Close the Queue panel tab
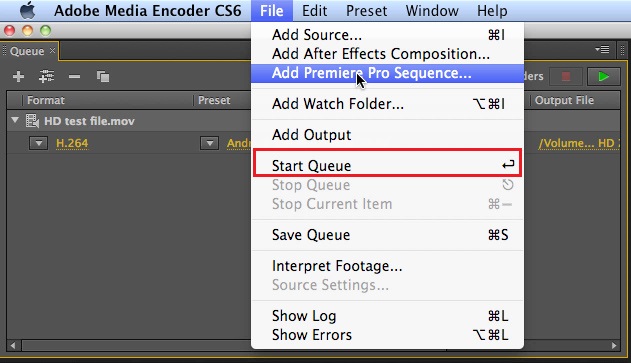 pos(52,51)
